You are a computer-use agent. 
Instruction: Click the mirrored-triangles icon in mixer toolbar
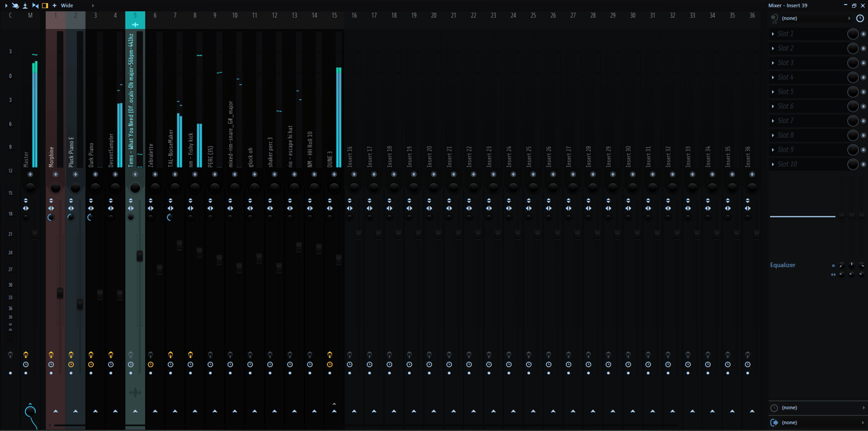pos(35,5)
